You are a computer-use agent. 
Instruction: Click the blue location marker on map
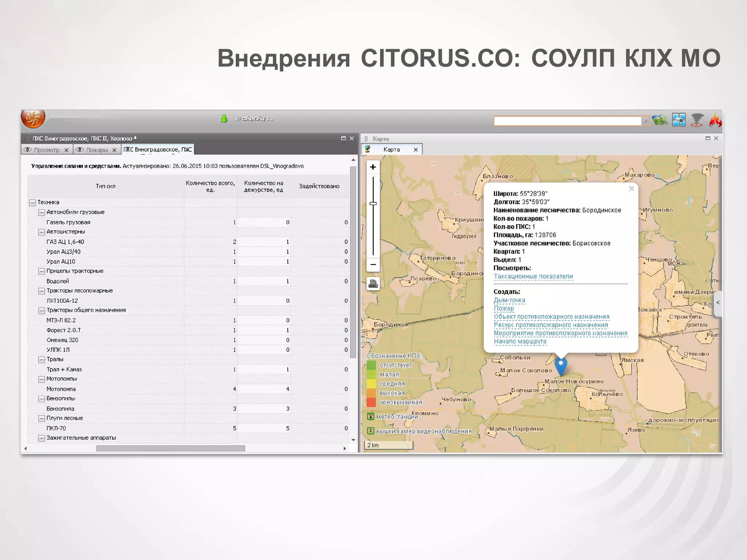click(561, 366)
